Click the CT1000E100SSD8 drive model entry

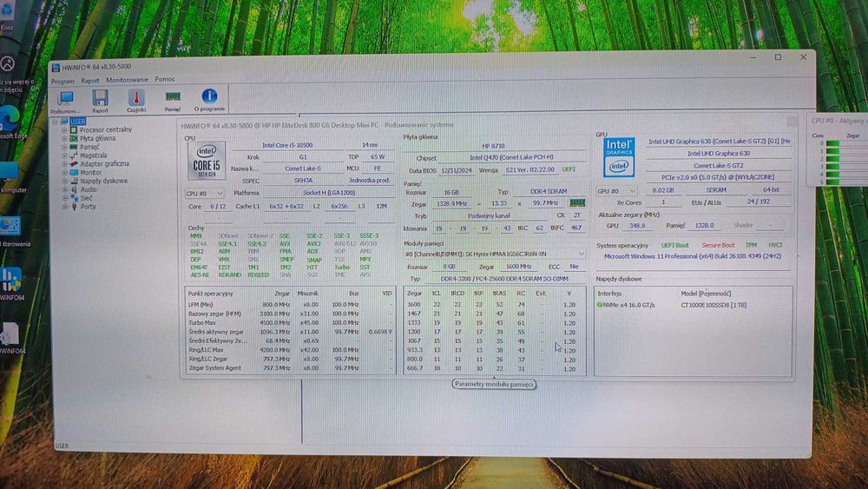point(713,305)
